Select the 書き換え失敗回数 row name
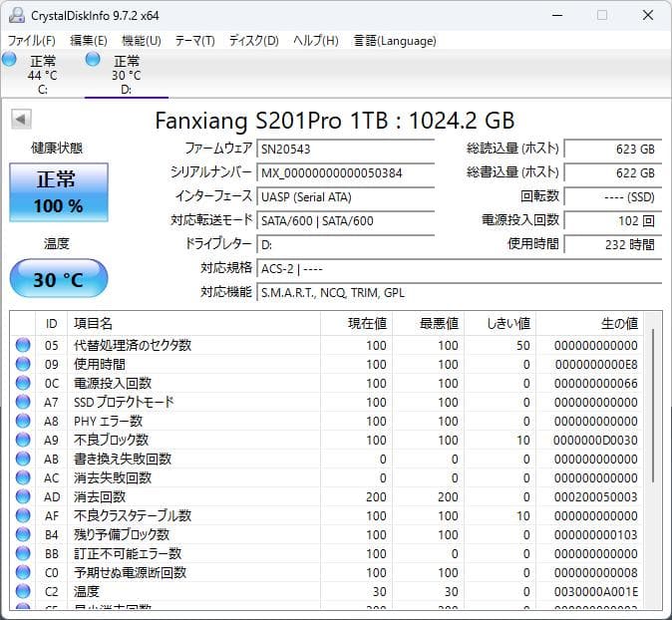 [123, 459]
